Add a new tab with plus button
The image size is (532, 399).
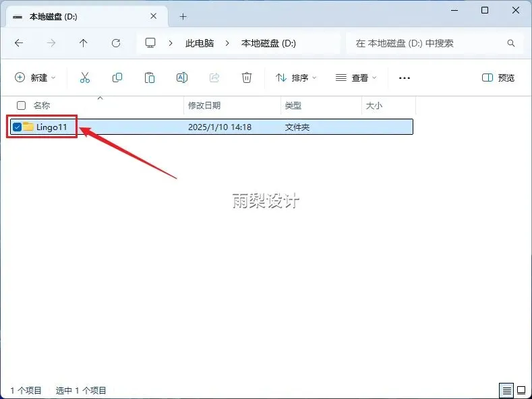[x=183, y=16]
